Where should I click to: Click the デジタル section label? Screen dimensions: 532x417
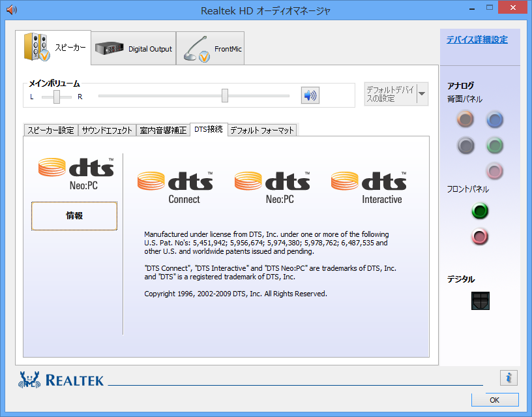coord(461,279)
